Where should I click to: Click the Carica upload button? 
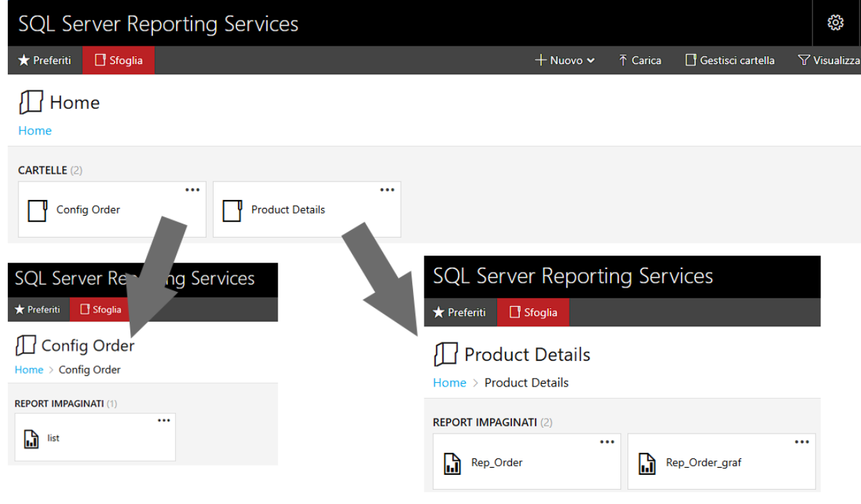point(640,61)
